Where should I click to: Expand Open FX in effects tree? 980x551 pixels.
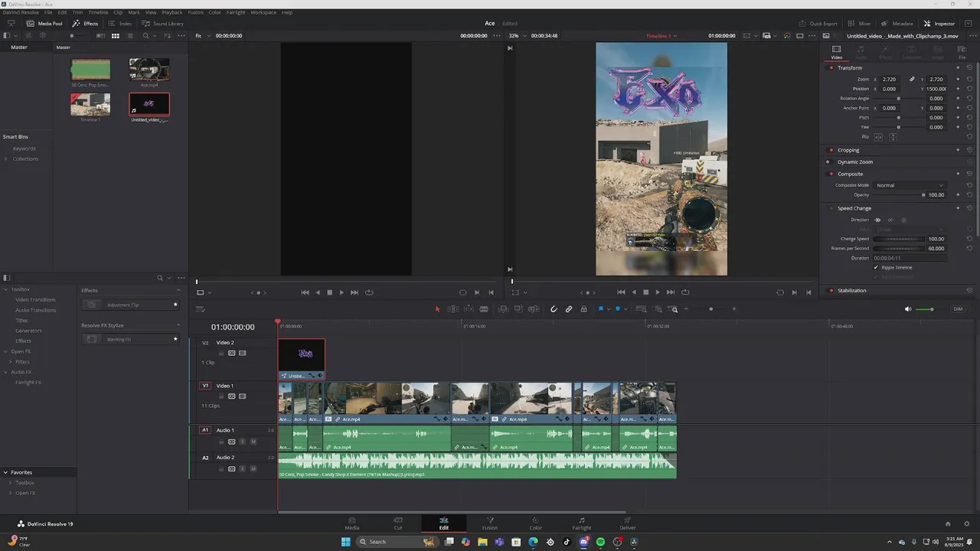(x=5, y=351)
